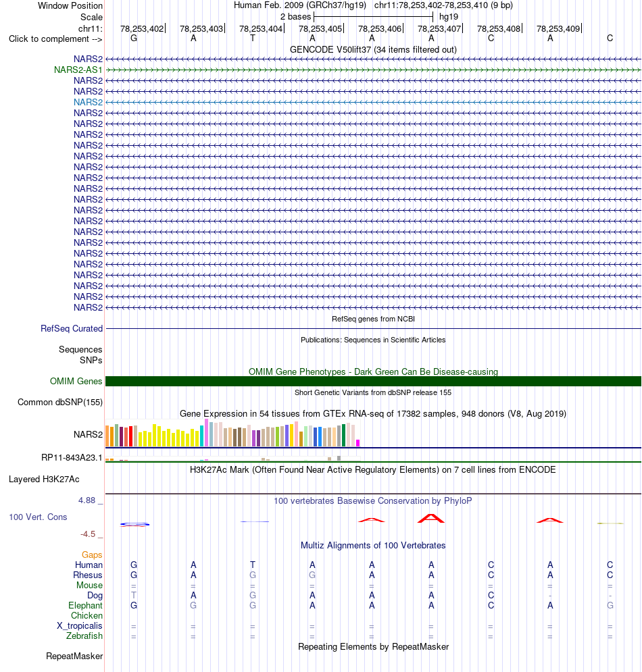Click the Dog species label
The width and height of the screenshot is (642, 672).
(95, 595)
